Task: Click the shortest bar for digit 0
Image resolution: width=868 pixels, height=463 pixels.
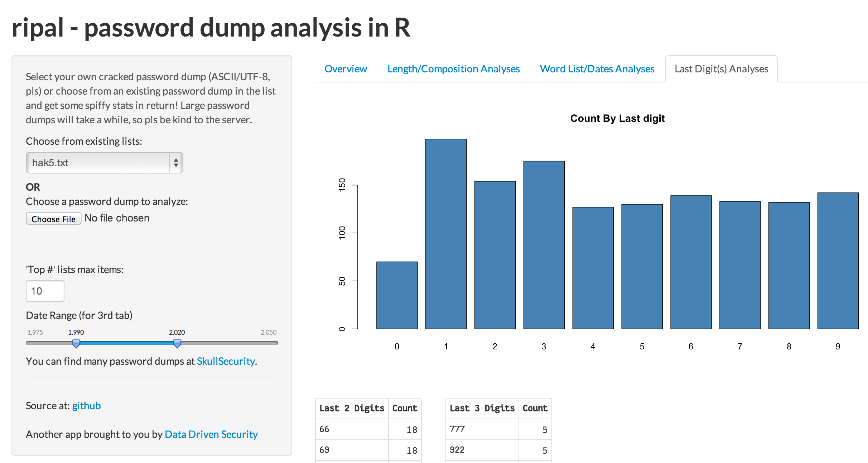Action: pos(397,295)
